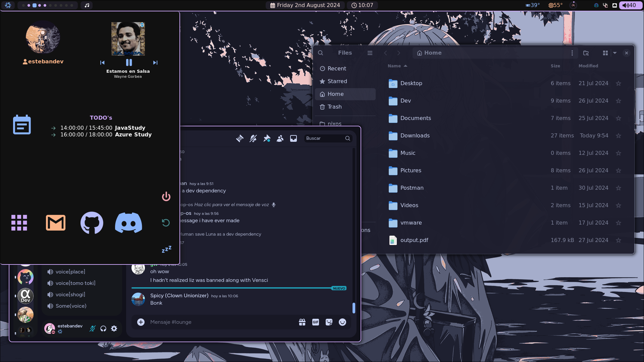This screenshot has width=644, height=362.
Task: Click the gift Nitro icon
Action: (x=302, y=322)
